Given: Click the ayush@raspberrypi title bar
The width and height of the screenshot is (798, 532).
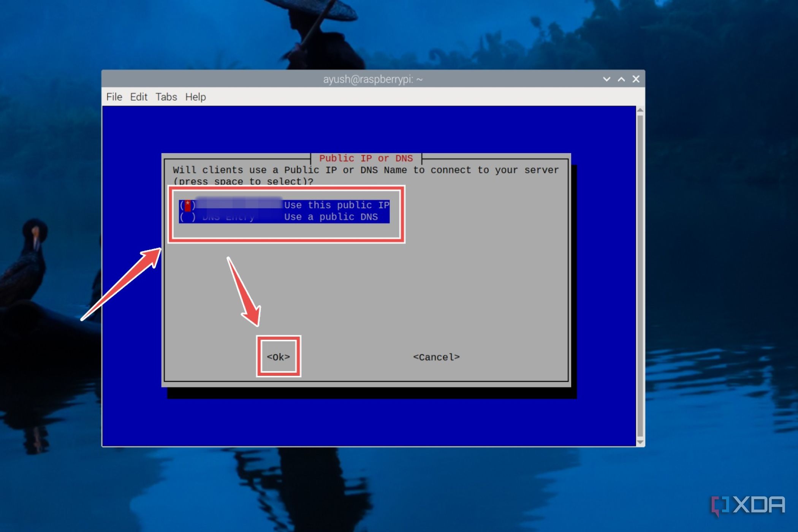Looking at the screenshot, I should tap(372, 79).
